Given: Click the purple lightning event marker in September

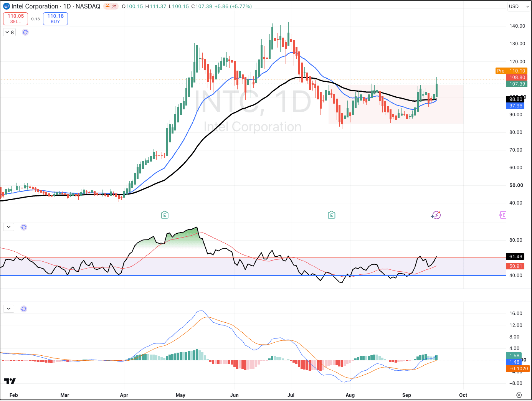Looking at the screenshot, I should pos(436,215).
